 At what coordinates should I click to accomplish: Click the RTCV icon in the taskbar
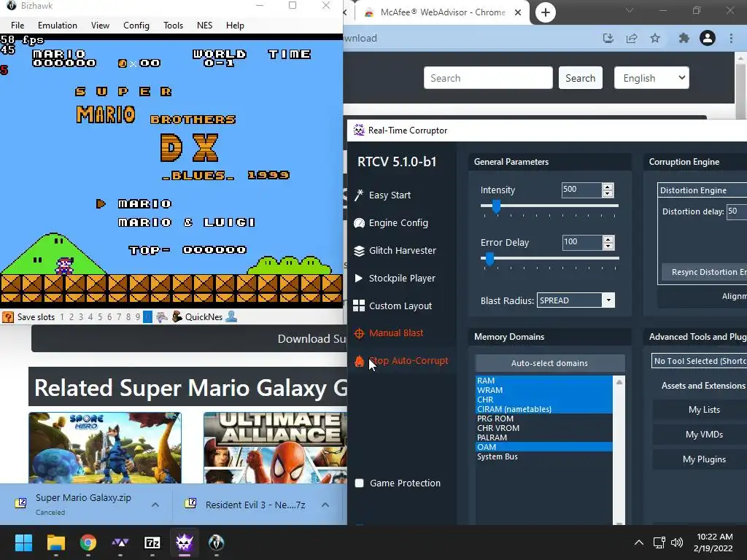click(185, 542)
